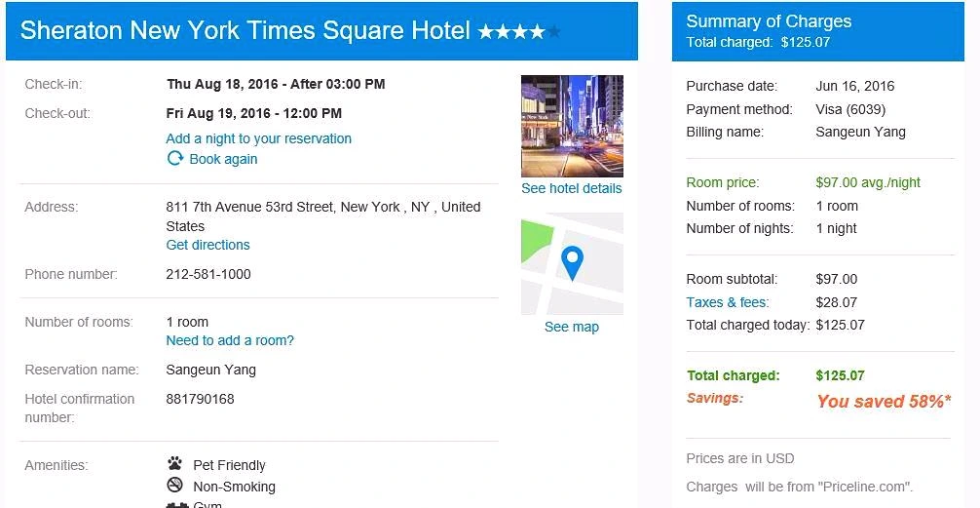980x508 pixels.
Task: Open See hotel details link
Action: (x=572, y=188)
